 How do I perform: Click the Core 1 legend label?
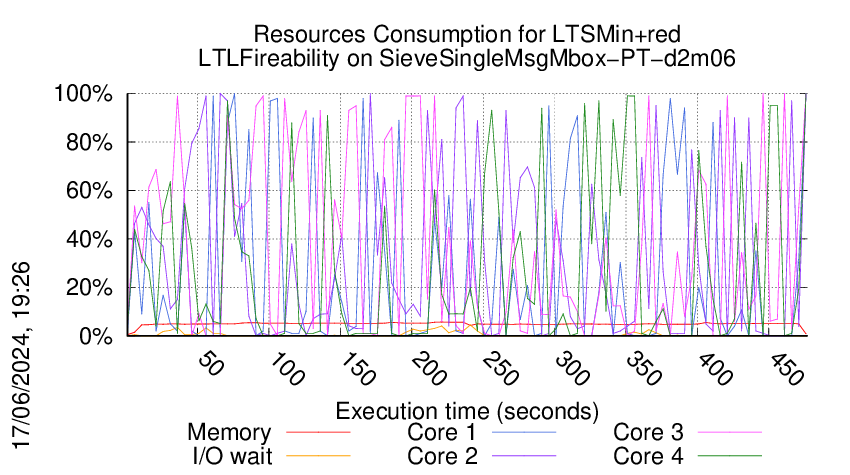coord(442,433)
